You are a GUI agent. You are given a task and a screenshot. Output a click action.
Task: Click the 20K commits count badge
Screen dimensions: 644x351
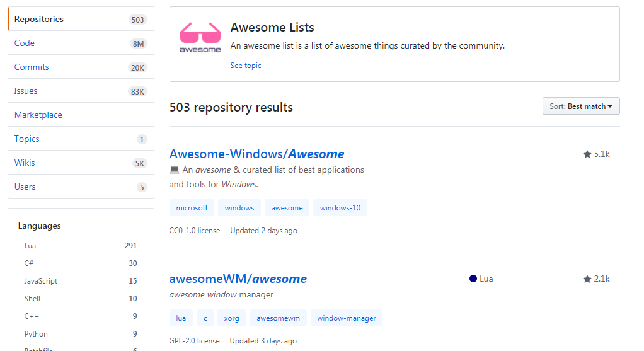click(x=137, y=67)
